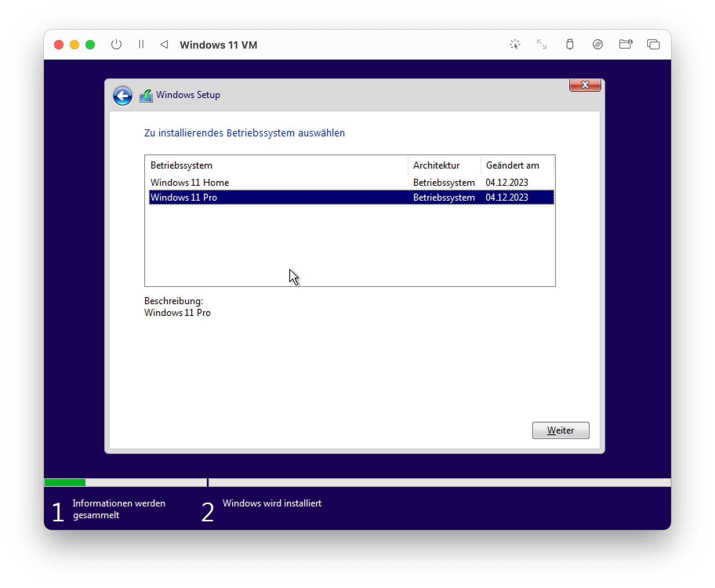
Task: Pause the Windows 11 VM
Action: pyautogui.click(x=141, y=45)
